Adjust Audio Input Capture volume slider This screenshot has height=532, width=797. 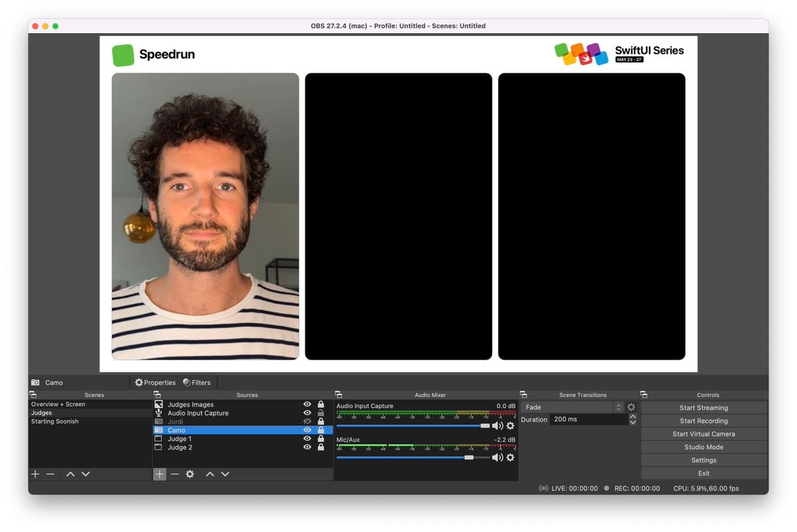pos(413,426)
